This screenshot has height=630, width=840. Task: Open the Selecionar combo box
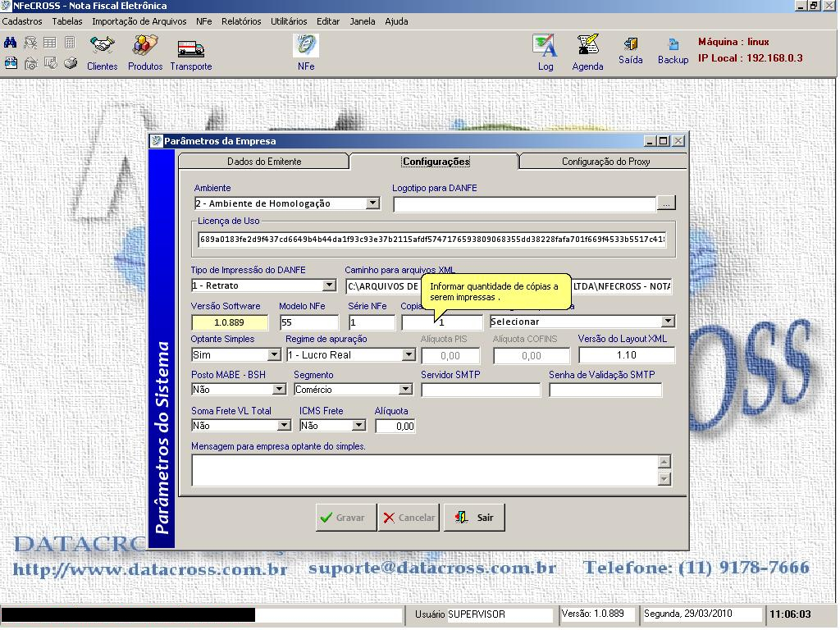pyautogui.click(x=582, y=322)
